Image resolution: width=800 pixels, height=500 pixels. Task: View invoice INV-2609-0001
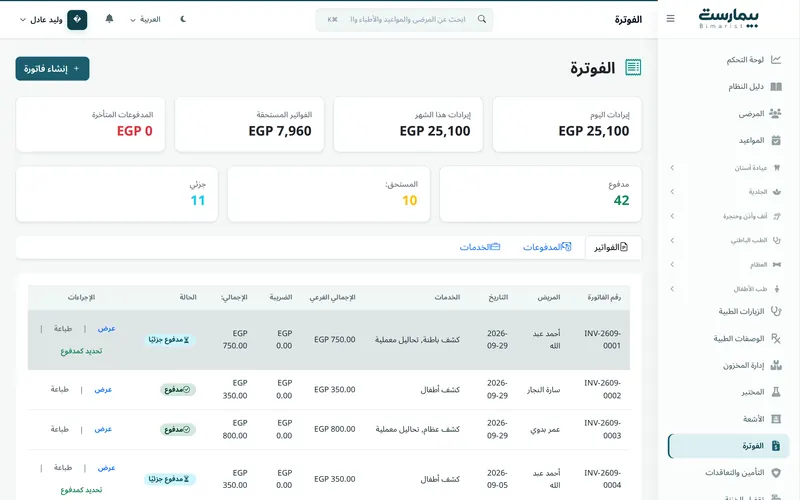107,329
